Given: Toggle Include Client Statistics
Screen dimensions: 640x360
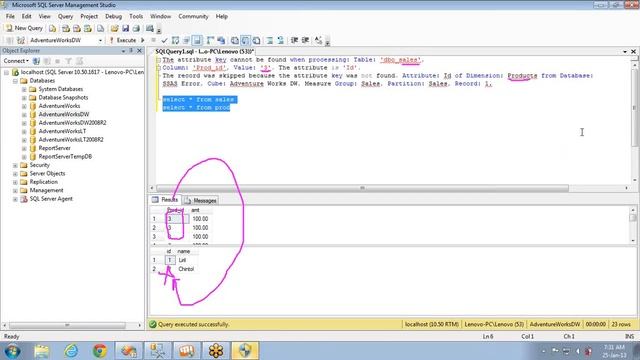Looking at the screenshot, I should pos(221,40).
